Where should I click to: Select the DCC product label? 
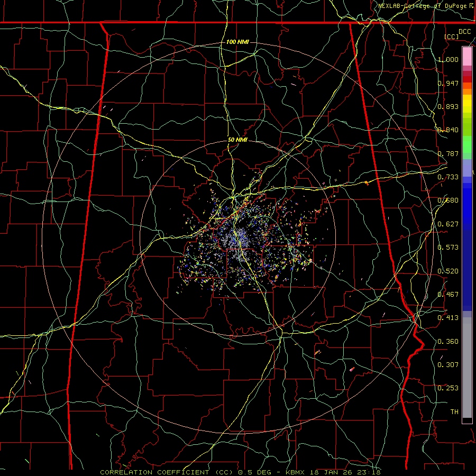click(464, 32)
